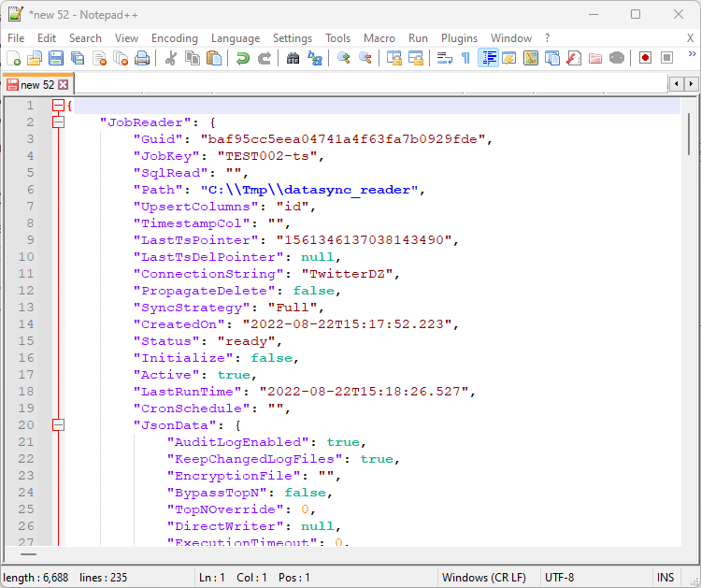Open the Function List toolbar icon

[574, 58]
